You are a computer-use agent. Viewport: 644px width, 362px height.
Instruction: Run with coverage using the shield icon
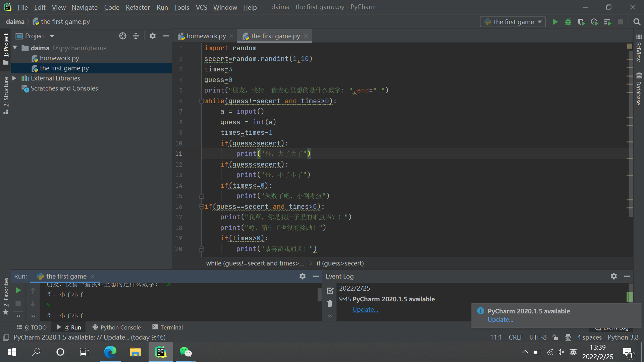pyautogui.click(x=581, y=22)
